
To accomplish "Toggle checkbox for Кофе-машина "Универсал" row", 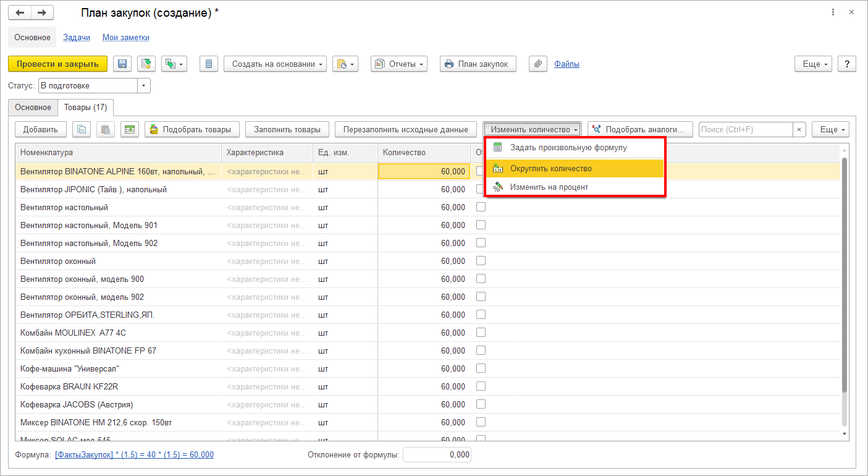I will click(x=481, y=368).
